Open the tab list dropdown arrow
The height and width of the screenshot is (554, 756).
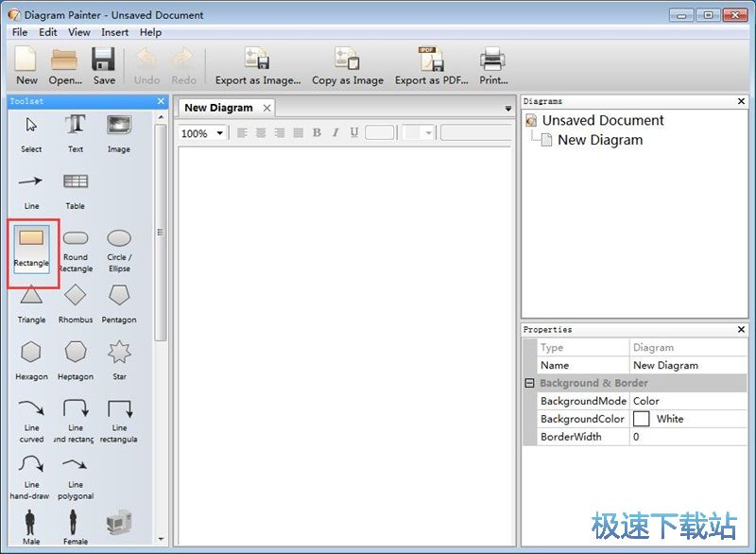[508, 109]
